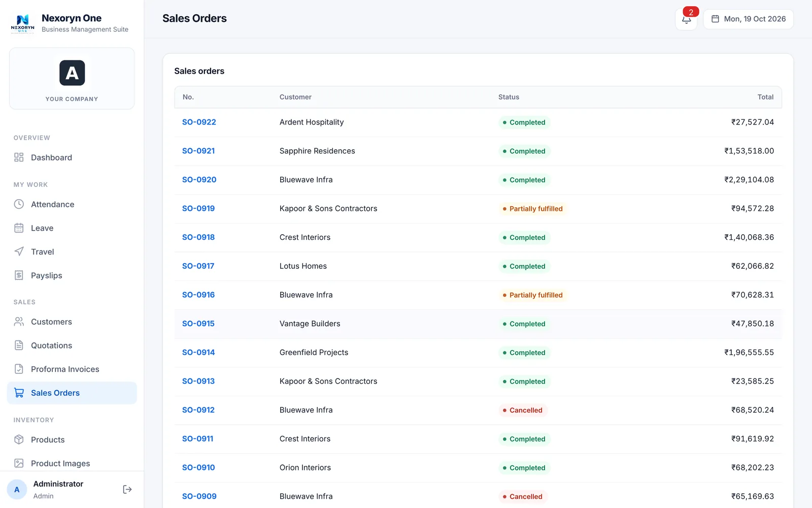Open sales order SO-0909

(199, 496)
